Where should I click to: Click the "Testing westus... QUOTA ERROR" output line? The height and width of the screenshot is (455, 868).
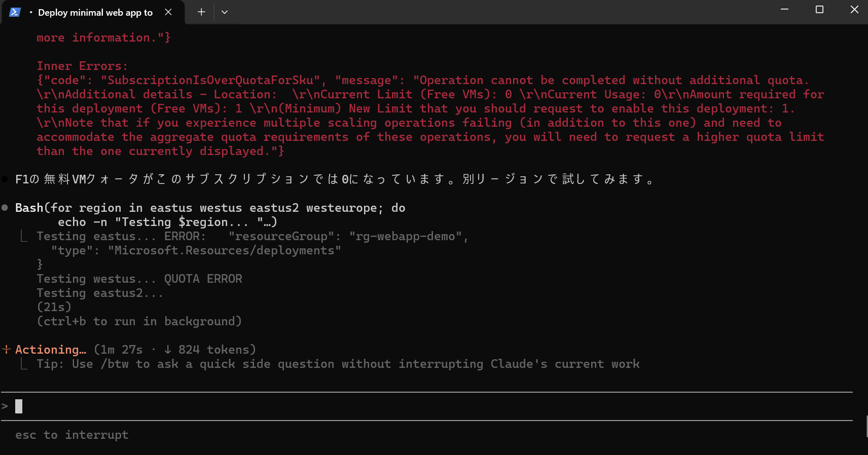[x=139, y=279]
